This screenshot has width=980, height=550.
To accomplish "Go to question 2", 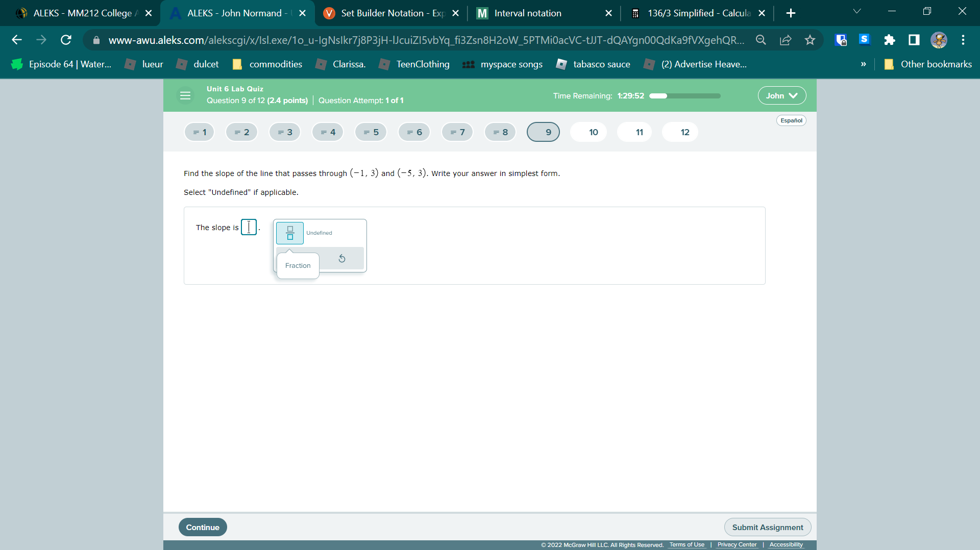I will [242, 132].
